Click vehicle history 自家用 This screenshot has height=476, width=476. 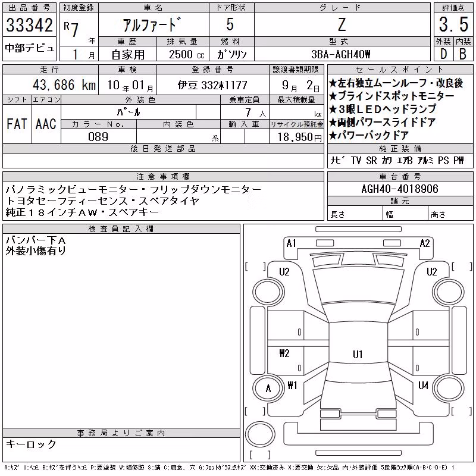click(128, 55)
